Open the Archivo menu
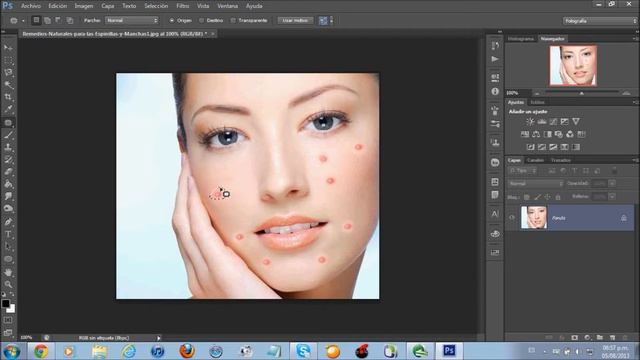The image size is (640, 360). click(x=31, y=6)
